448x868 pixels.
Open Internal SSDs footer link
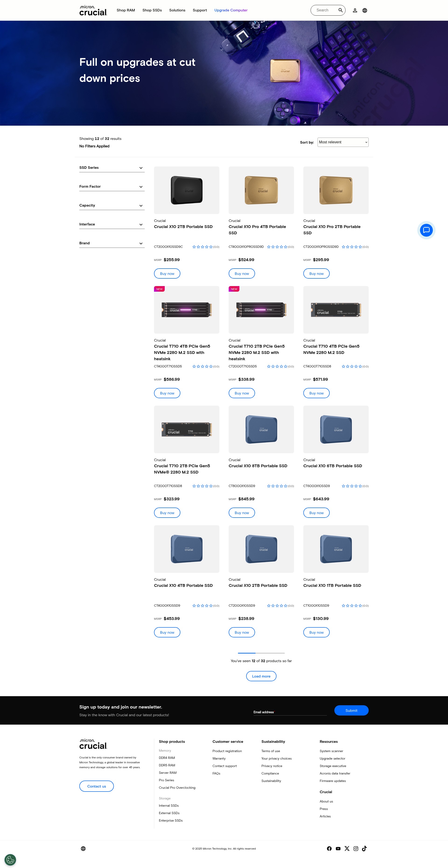tap(169, 806)
